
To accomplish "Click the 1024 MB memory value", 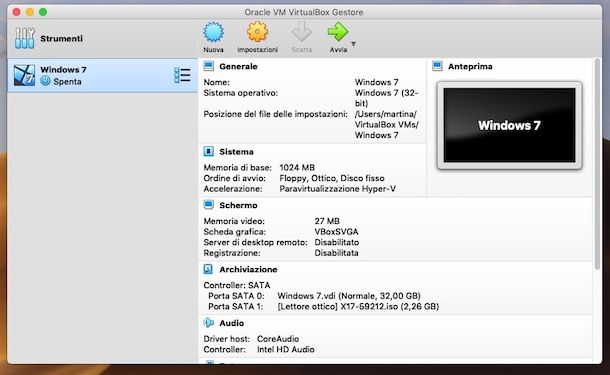I will (297, 168).
